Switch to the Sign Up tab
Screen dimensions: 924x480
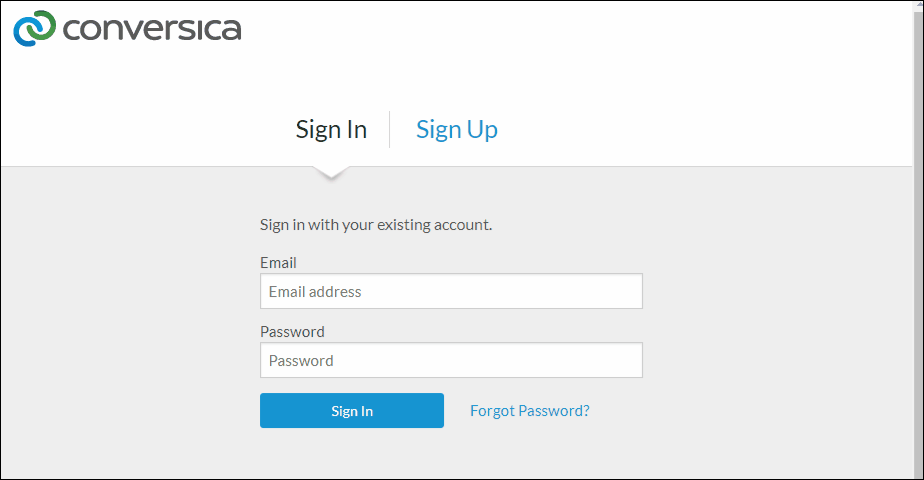tap(457, 130)
